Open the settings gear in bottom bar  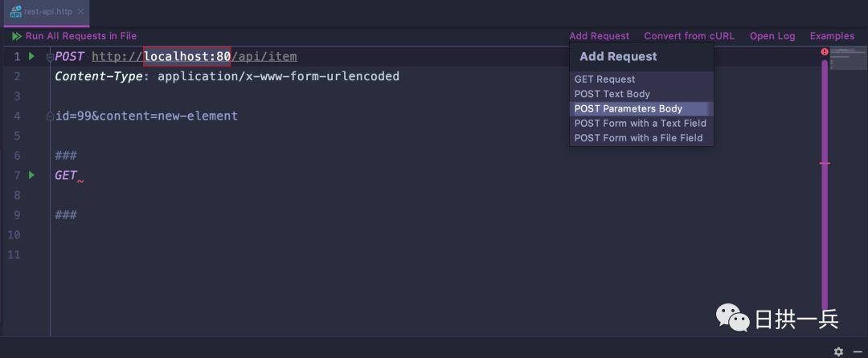click(x=839, y=352)
